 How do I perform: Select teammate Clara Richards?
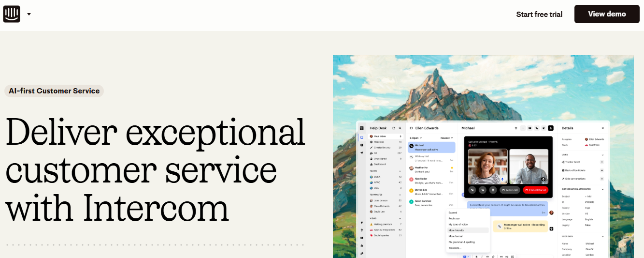pos(386,206)
